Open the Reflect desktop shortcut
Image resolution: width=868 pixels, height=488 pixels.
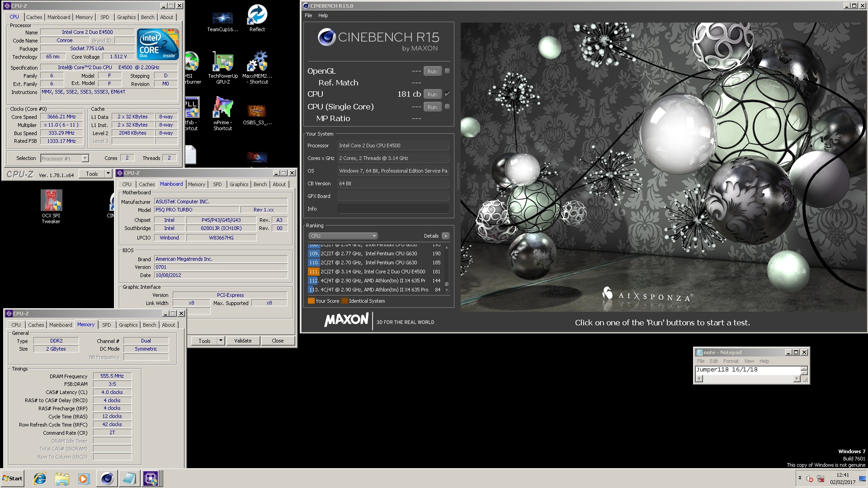tap(257, 18)
